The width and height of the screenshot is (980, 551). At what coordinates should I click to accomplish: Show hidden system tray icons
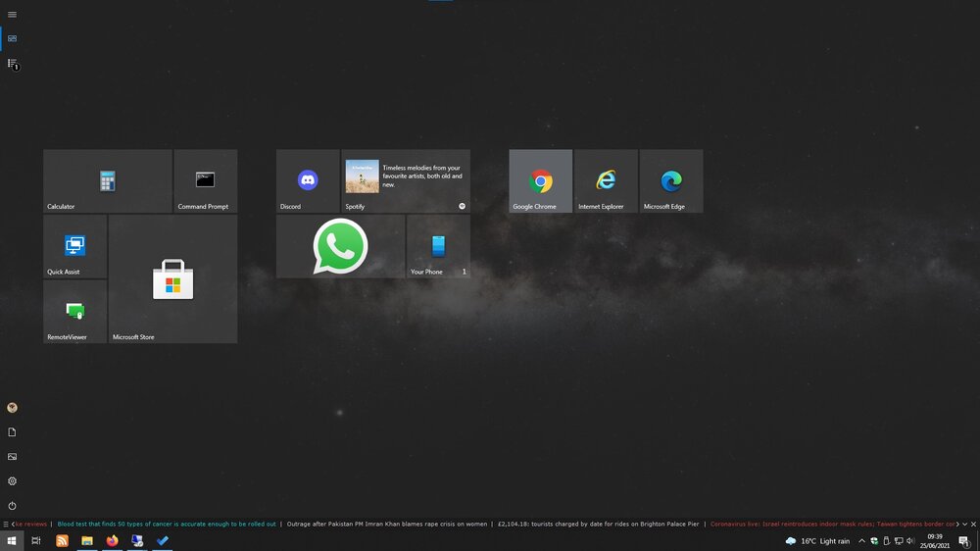pos(861,541)
